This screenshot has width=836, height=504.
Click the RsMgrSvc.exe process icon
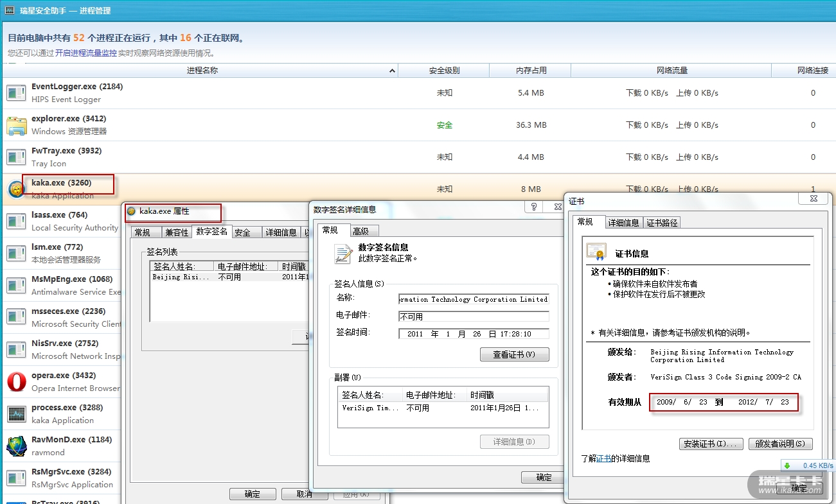(x=16, y=478)
